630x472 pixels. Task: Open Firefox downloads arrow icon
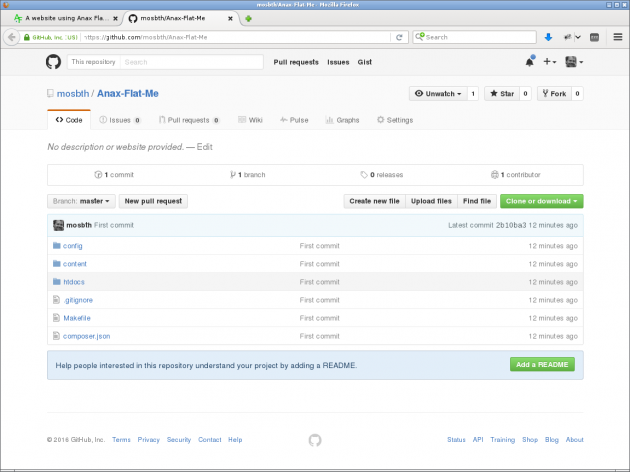[548, 37]
